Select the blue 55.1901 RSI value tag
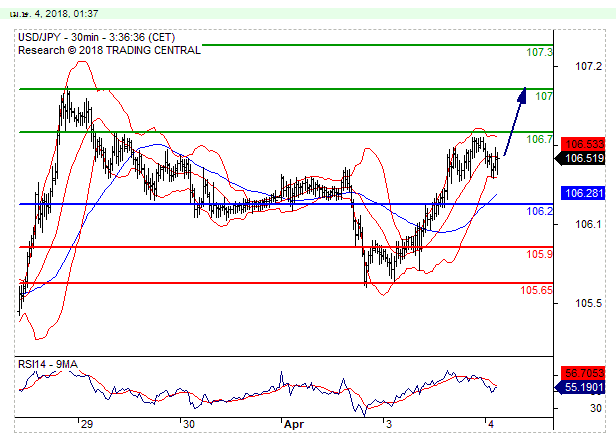Image resolution: width=616 pixels, height=442 pixels. point(580,387)
